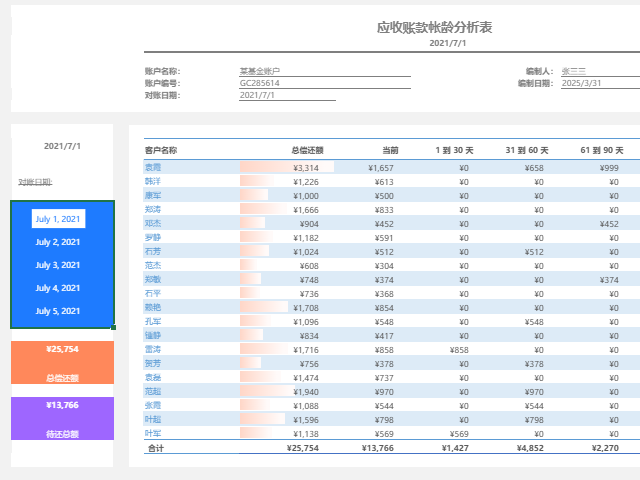Click the ¥858 cell in 1 到 30 天
640x480 pixels.
(x=459, y=350)
